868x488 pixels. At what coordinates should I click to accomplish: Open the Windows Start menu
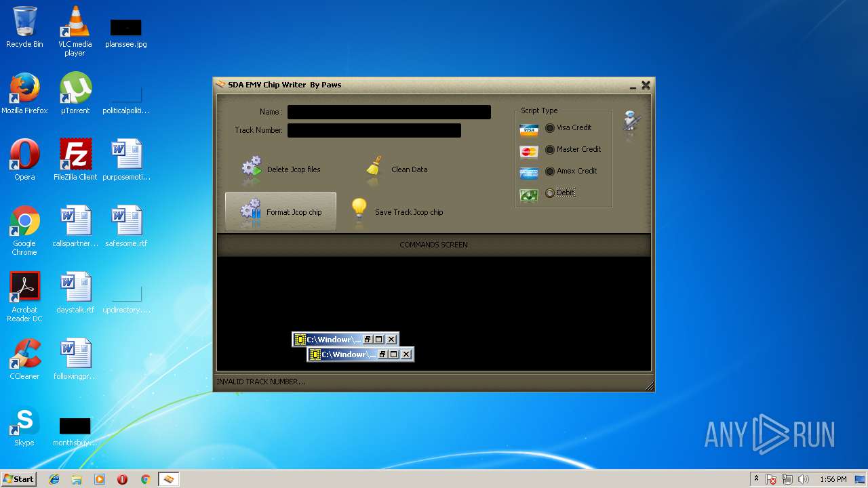[19, 479]
